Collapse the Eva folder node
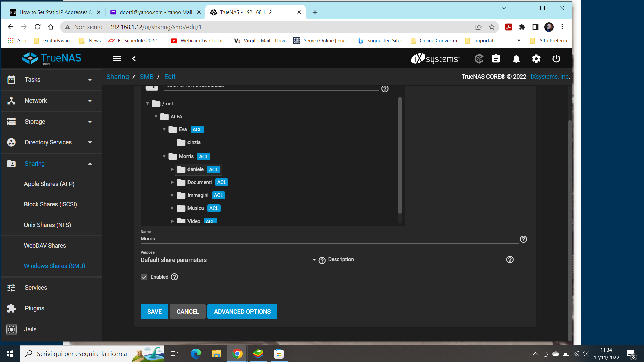 pos(164,129)
